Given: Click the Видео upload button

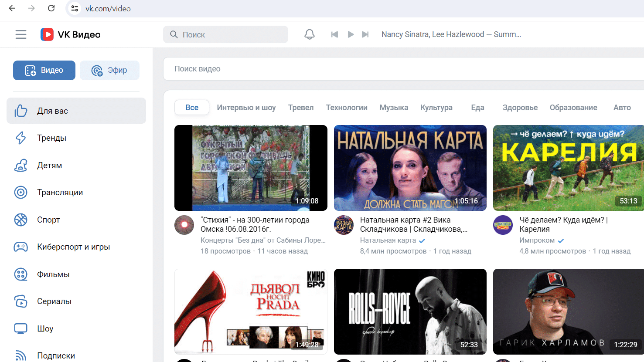Looking at the screenshot, I should (x=44, y=70).
